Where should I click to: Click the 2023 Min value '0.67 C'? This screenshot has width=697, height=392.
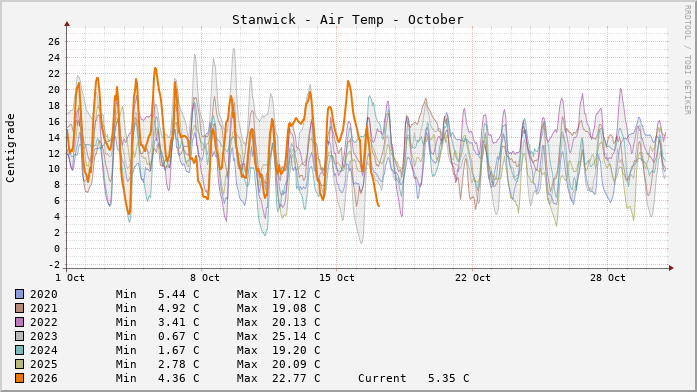179,336
